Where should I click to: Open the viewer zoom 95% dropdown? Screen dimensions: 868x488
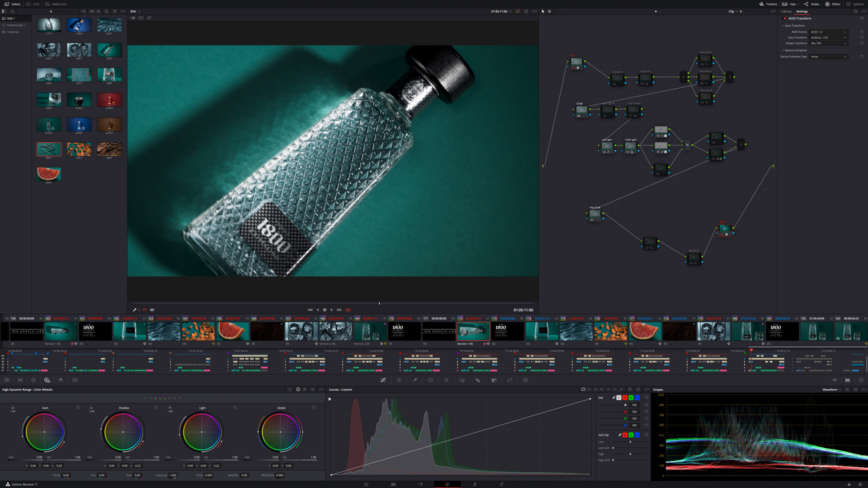click(x=136, y=11)
